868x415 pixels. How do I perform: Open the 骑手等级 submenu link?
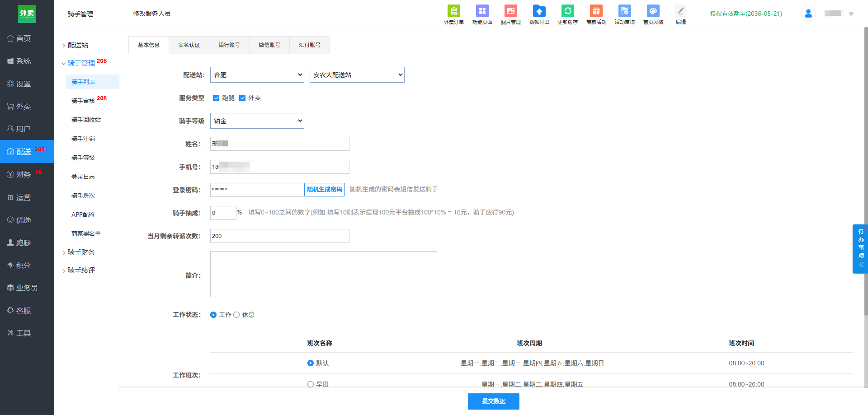[x=83, y=158]
